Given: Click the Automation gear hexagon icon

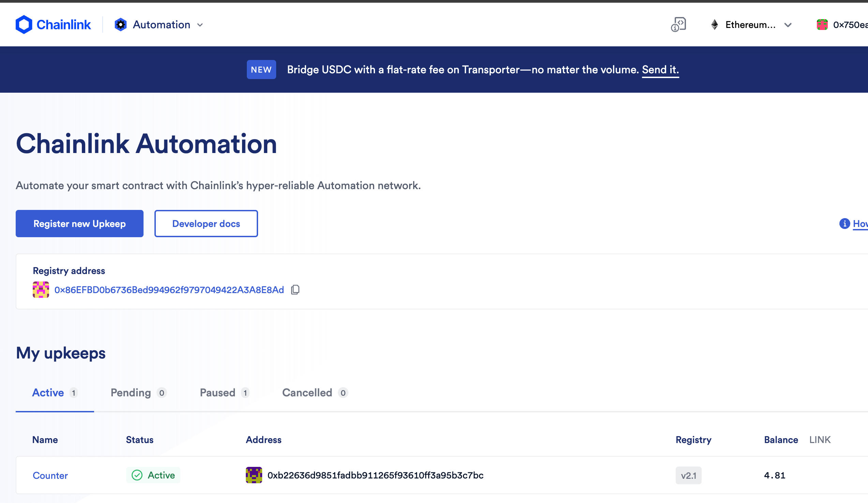Looking at the screenshot, I should (121, 25).
